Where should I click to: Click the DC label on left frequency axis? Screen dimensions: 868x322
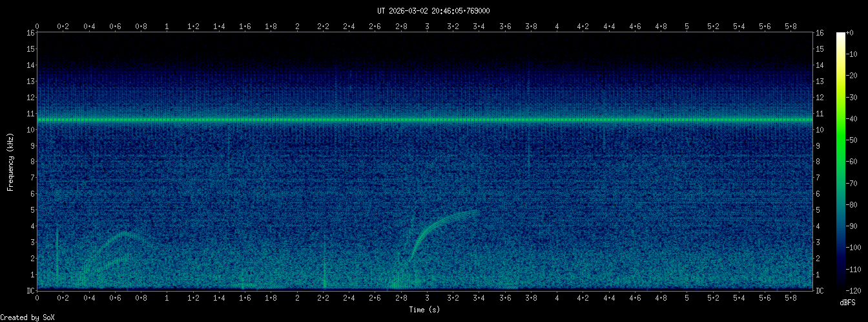30,291
